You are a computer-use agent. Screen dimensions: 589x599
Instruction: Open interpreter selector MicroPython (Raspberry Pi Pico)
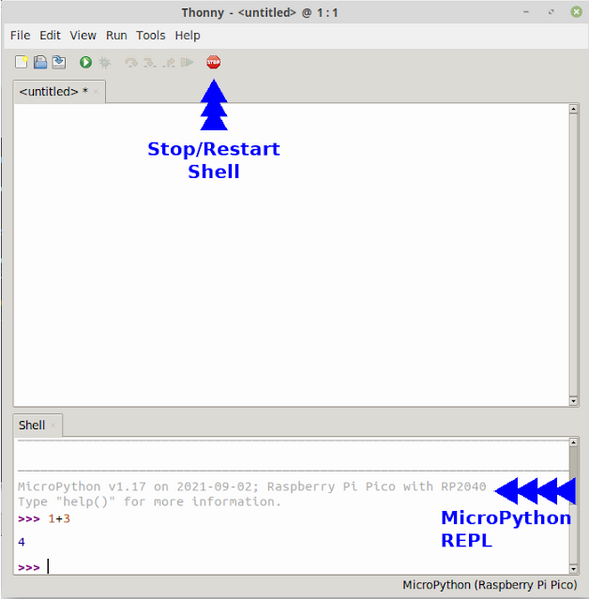(490, 585)
